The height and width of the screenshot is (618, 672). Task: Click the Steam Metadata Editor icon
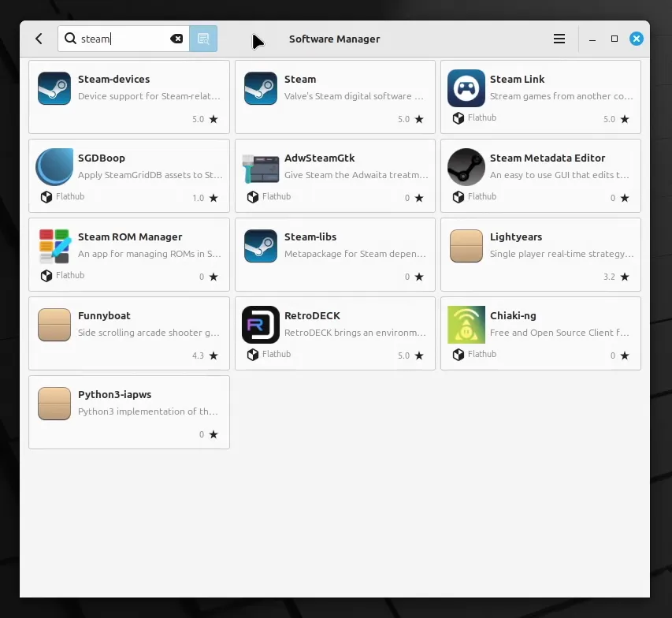[x=466, y=167]
